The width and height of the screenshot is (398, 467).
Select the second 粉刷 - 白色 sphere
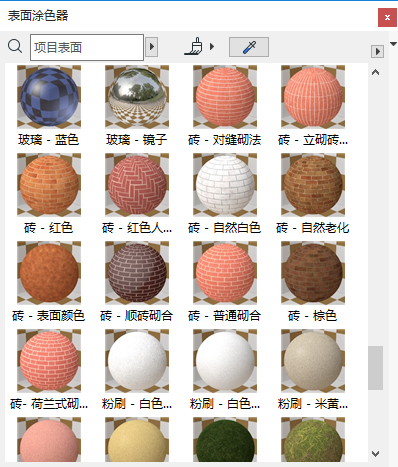click(x=225, y=361)
